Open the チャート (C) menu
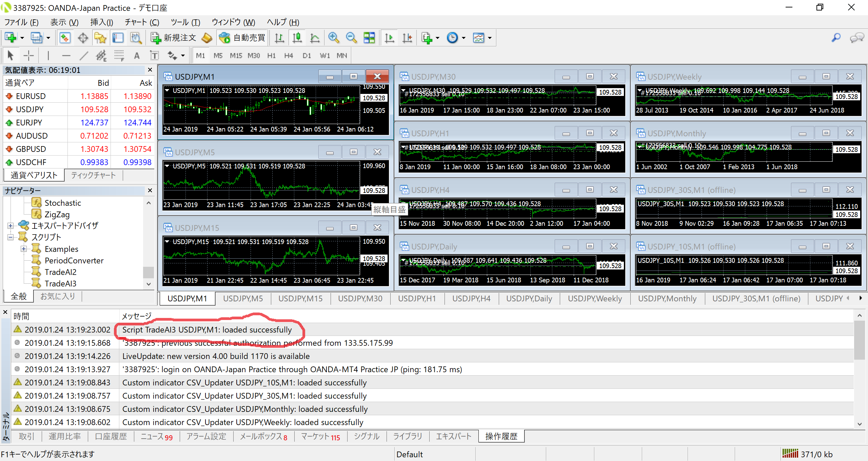 click(x=142, y=22)
